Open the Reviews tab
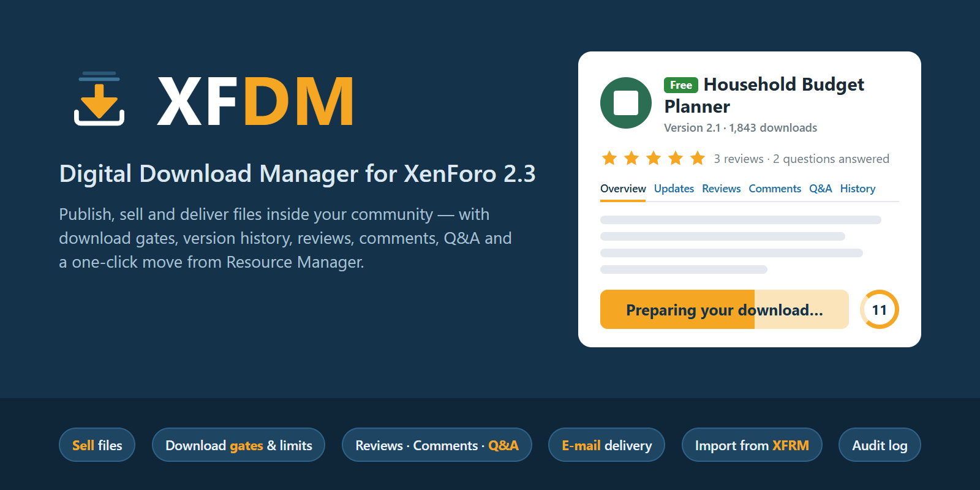This screenshot has height=490, width=980. coord(721,189)
